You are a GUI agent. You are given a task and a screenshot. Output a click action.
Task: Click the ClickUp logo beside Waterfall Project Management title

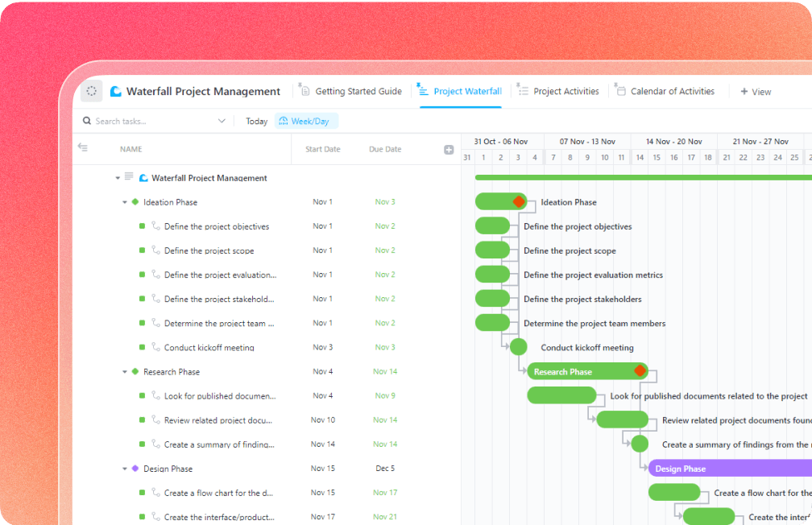tap(116, 91)
